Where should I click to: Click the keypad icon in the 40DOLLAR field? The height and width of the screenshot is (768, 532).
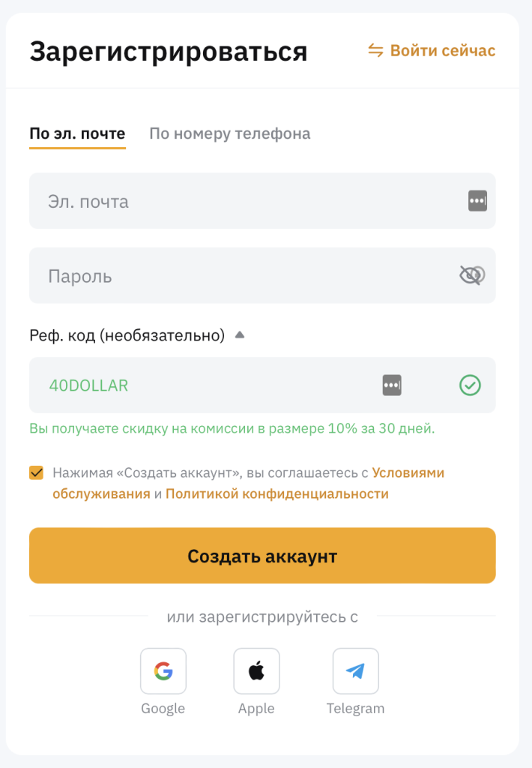click(391, 385)
